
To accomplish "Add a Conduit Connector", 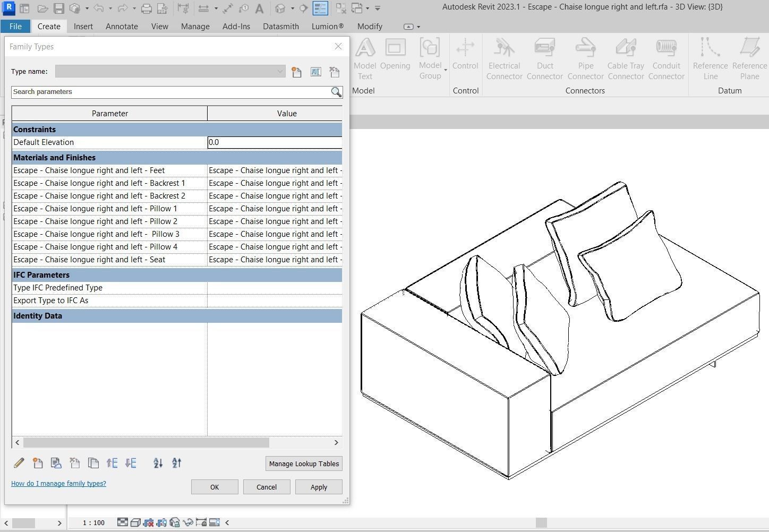I will tap(667, 58).
